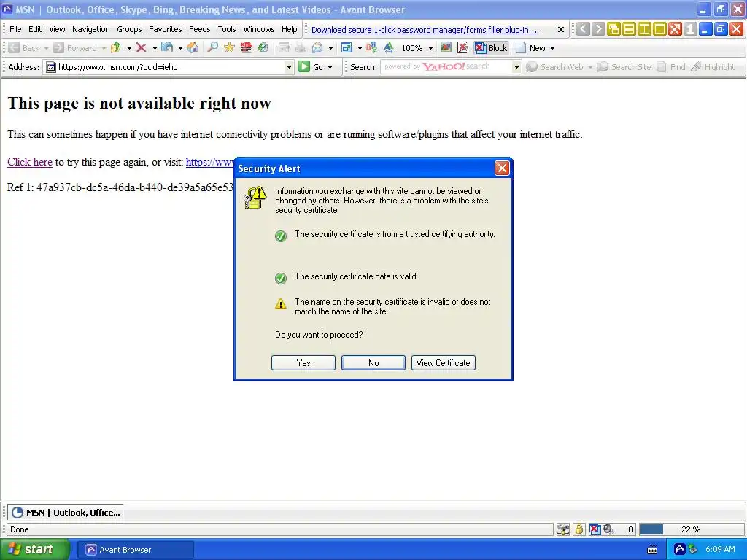This screenshot has width=747, height=560.
Task: Expand the Stop button dropdown arrow
Action: (x=155, y=48)
